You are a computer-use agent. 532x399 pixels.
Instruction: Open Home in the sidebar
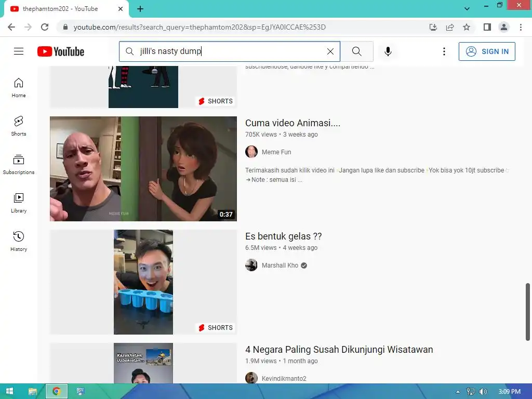point(19,88)
